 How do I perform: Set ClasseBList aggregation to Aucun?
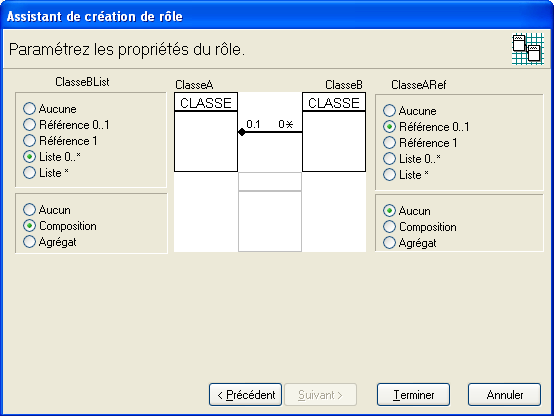pos(47,210)
